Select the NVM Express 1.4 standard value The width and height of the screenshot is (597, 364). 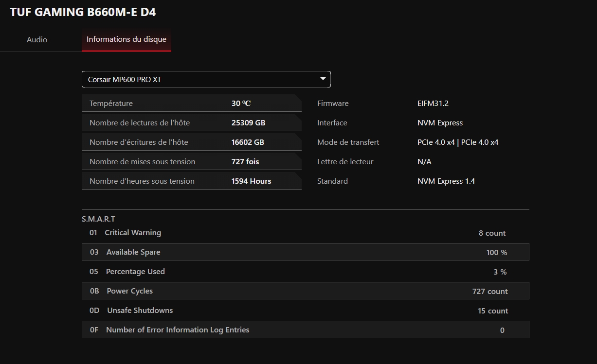click(x=446, y=181)
